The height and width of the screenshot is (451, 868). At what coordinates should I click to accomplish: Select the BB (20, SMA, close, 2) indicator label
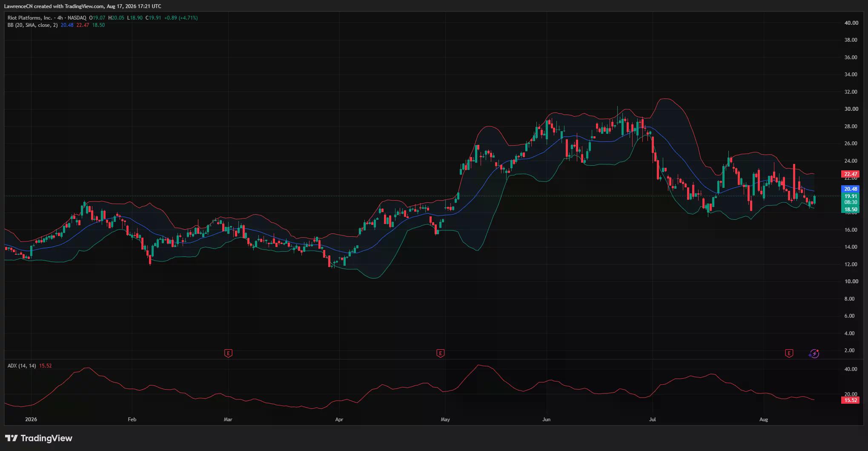click(32, 25)
